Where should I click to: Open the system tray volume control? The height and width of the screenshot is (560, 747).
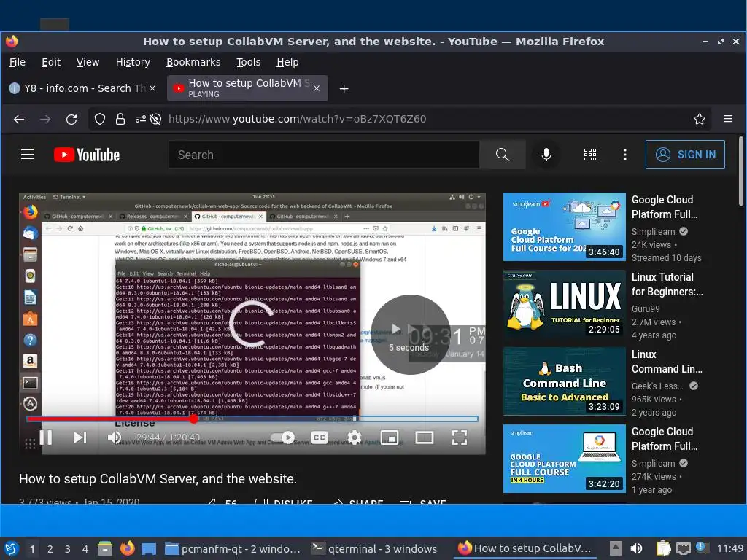tap(636, 548)
